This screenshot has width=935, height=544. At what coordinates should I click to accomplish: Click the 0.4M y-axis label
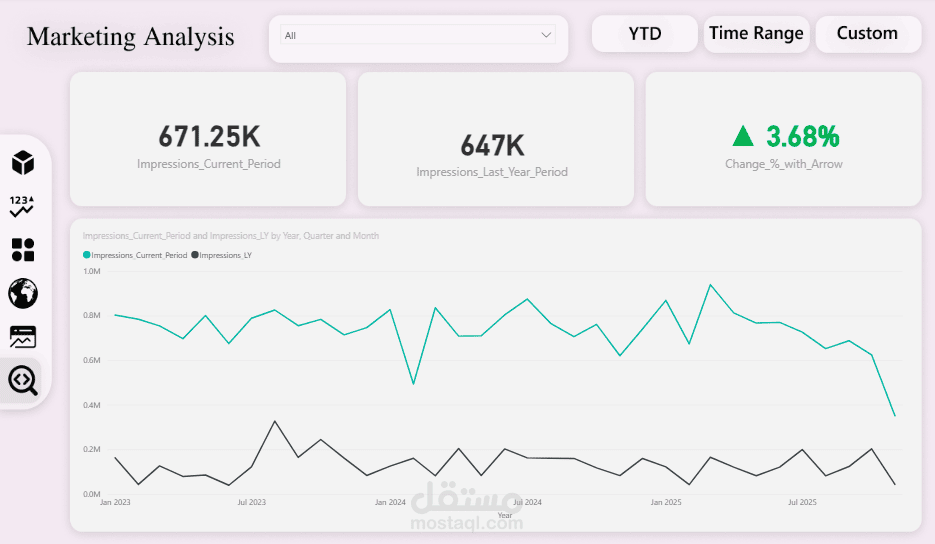click(x=92, y=405)
